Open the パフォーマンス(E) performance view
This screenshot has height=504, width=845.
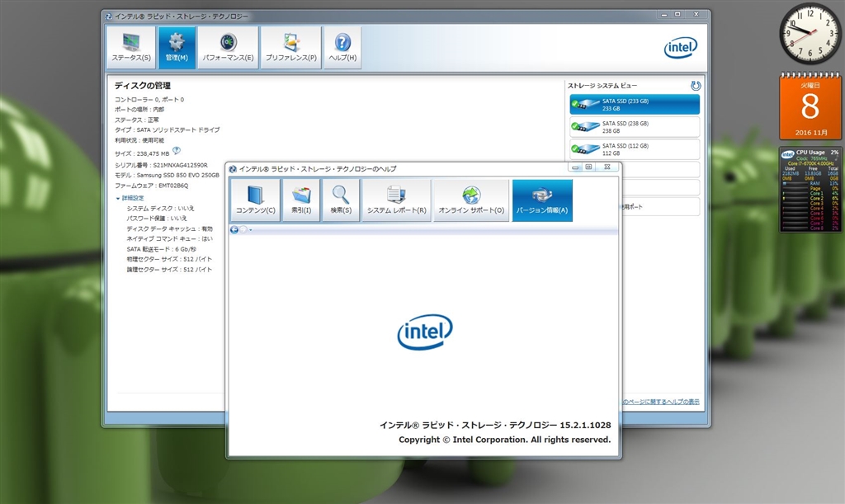coord(228,47)
